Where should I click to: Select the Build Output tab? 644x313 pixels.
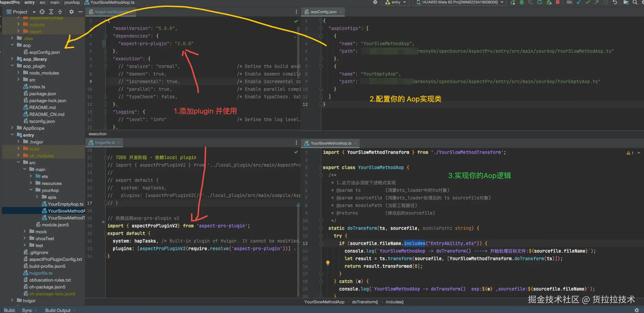(58, 310)
